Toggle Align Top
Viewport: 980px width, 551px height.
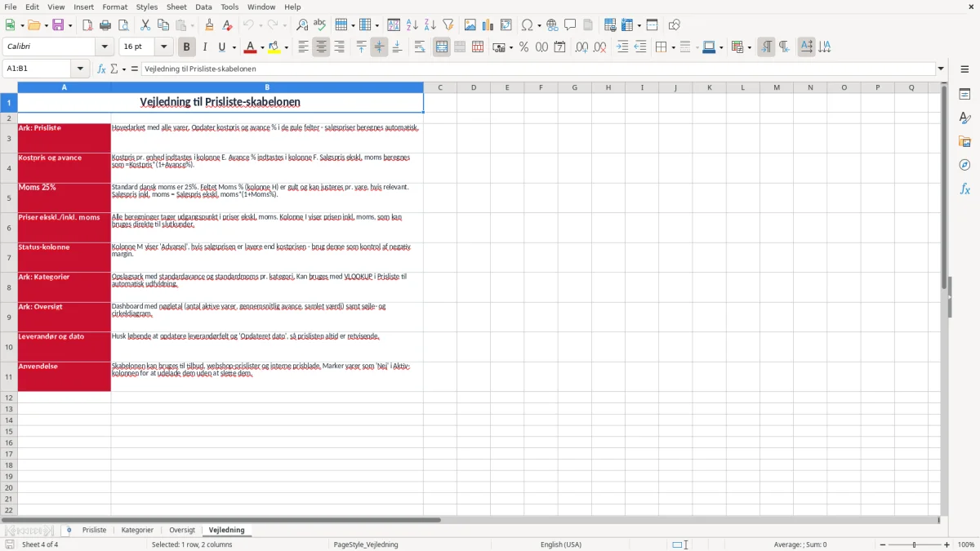(362, 47)
